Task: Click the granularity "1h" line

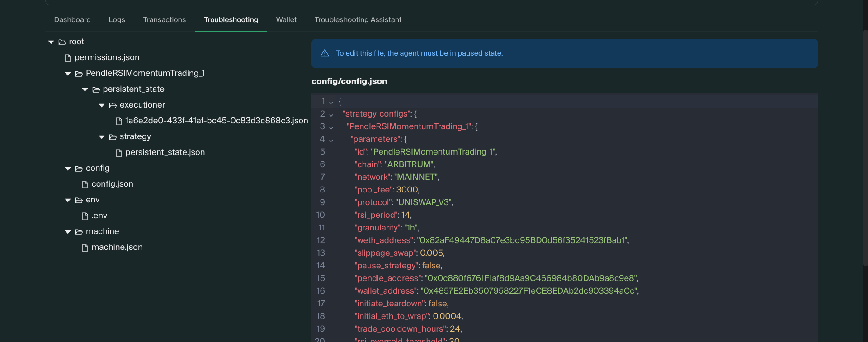Action: coord(387,228)
